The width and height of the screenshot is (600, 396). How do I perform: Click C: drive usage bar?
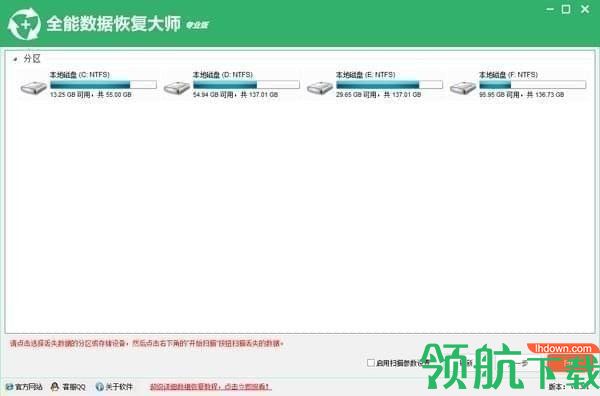click(103, 84)
